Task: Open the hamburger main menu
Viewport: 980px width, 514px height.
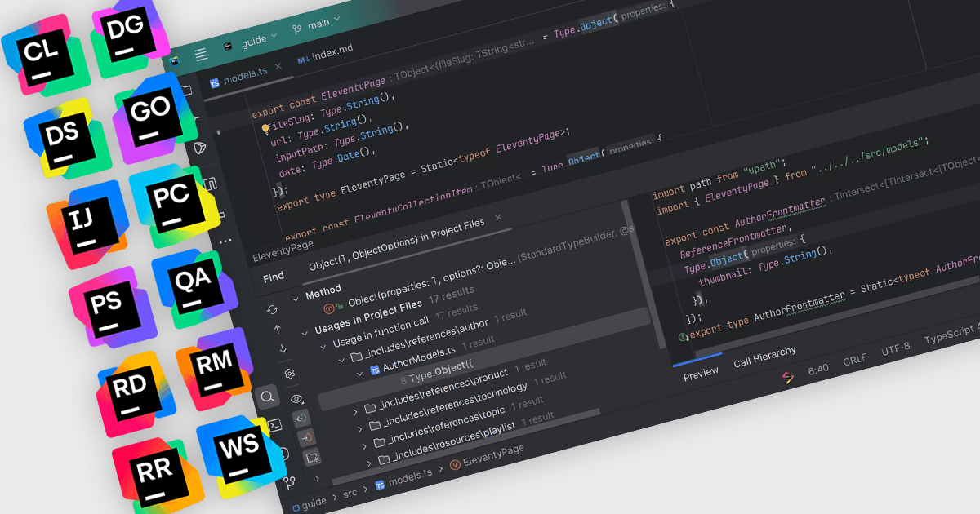Action: [x=200, y=55]
